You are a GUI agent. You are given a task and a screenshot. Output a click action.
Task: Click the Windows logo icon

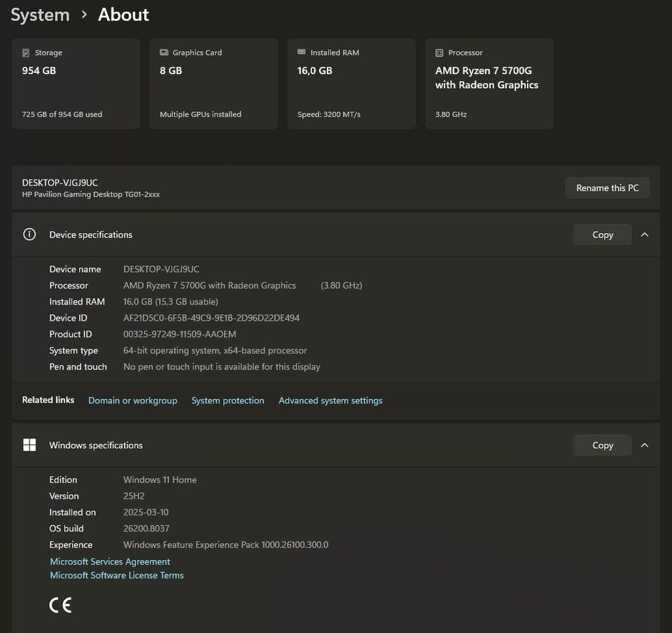29,445
